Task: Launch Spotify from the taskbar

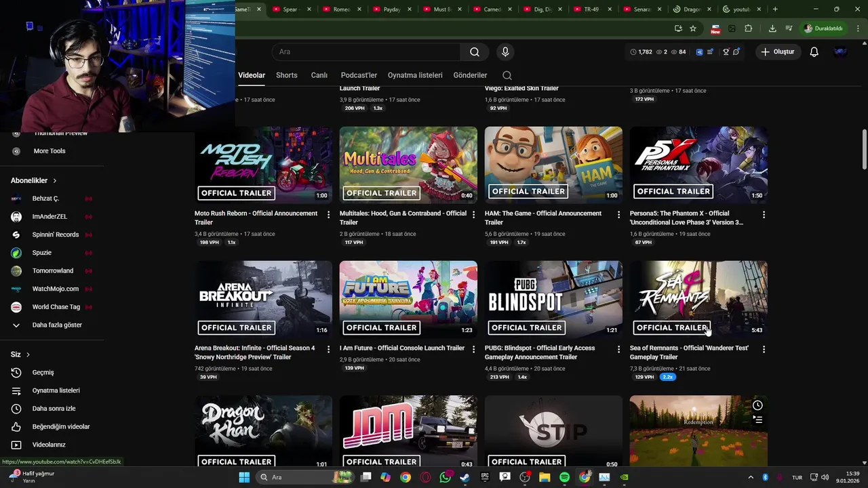Action: tap(564, 477)
